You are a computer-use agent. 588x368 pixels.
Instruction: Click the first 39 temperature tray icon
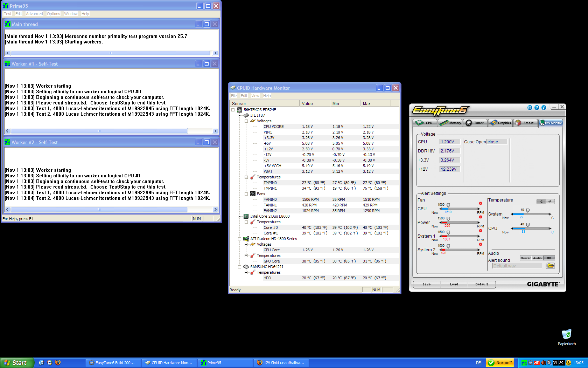555,363
